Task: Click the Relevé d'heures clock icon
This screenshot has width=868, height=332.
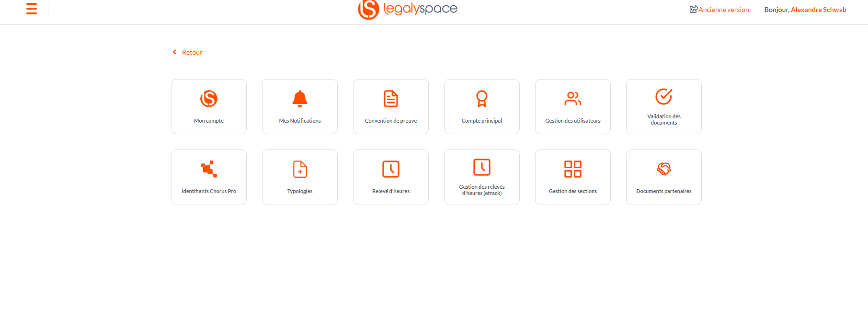Action: (391, 169)
